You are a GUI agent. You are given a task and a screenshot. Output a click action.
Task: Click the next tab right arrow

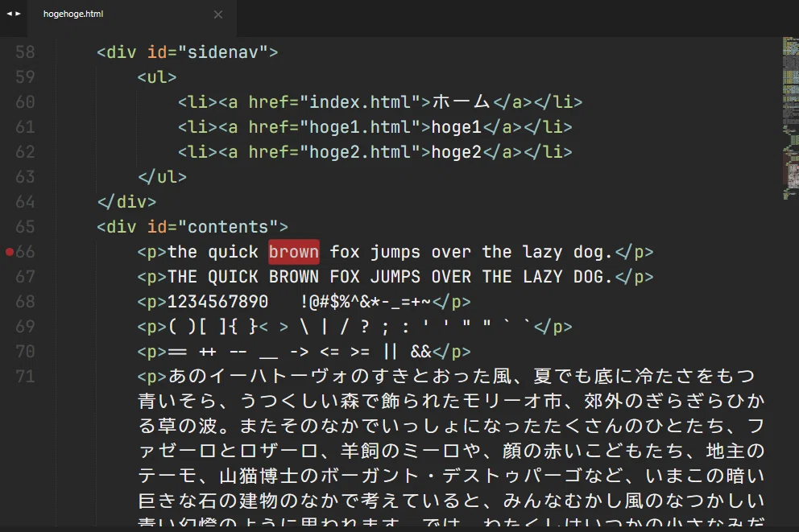tap(18, 14)
